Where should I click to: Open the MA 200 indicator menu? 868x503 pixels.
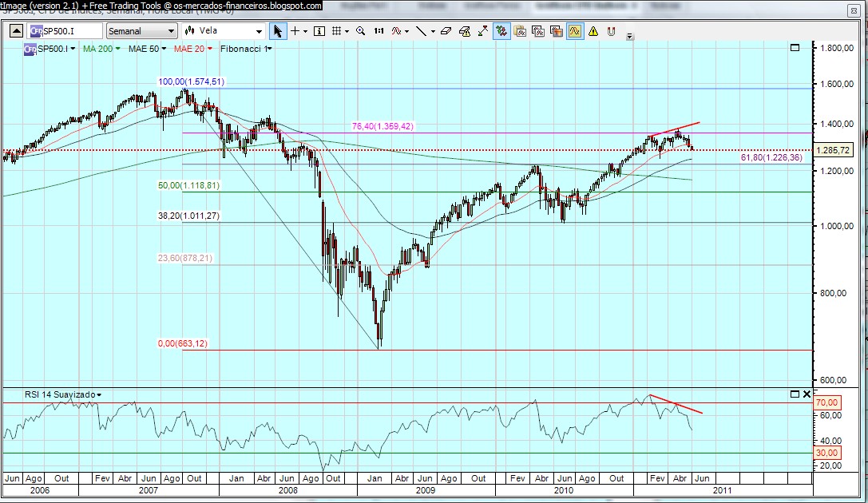pyautogui.click(x=101, y=49)
